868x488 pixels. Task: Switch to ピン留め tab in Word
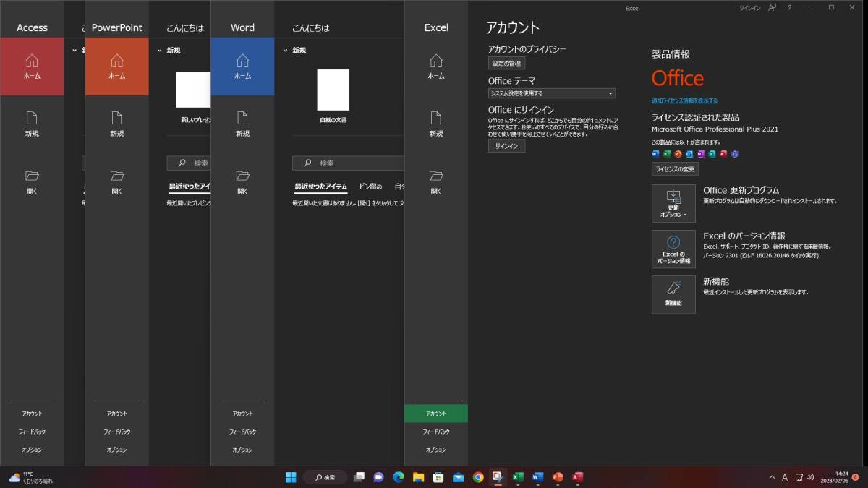coord(370,187)
